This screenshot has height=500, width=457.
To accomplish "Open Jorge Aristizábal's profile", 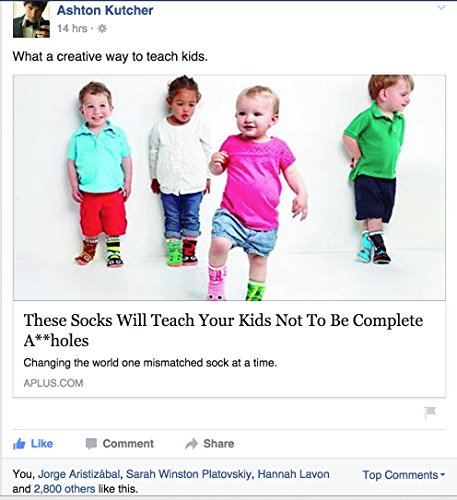I will pyautogui.click(x=79, y=474).
